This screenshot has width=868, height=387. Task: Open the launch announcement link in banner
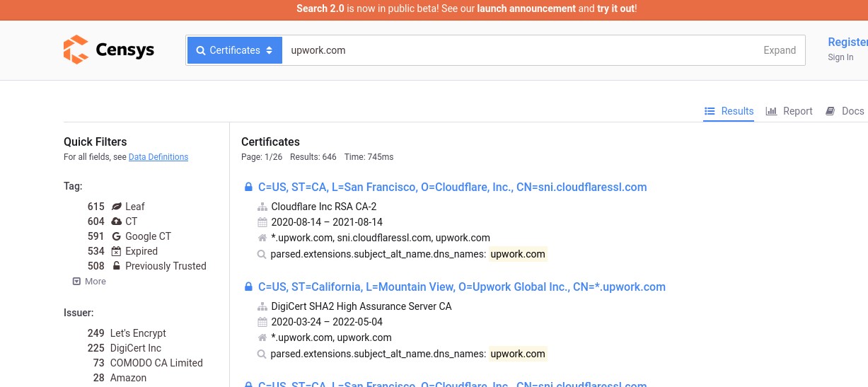(x=526, y=8)
